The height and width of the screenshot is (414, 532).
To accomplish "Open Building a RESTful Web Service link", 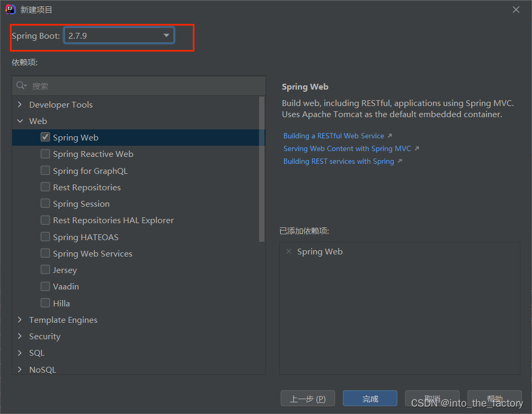I will [x=333, y=136].
